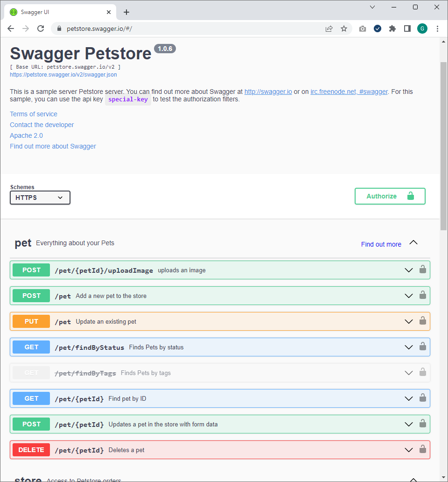Expand POST /pet Add a new pet chevron
Viewport: 448px width, 482px height.
tap(409, 296)
